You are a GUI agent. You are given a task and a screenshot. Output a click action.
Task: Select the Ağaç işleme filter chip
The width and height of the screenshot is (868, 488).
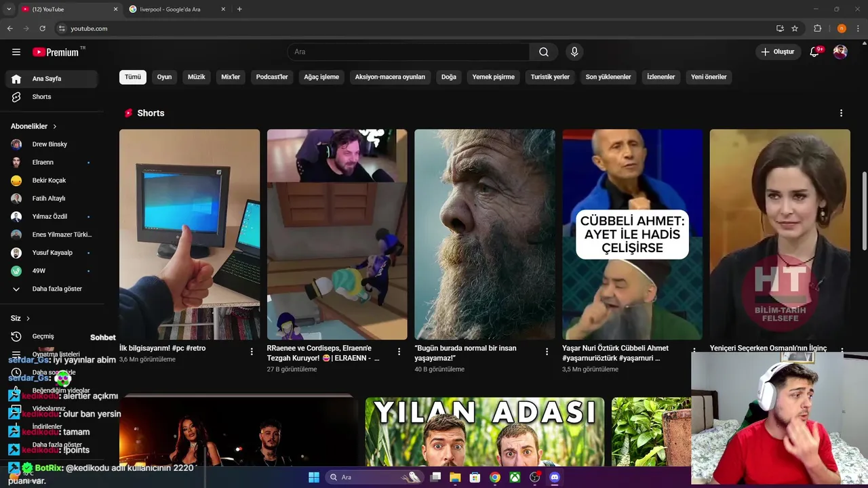[x=321, y=77]
